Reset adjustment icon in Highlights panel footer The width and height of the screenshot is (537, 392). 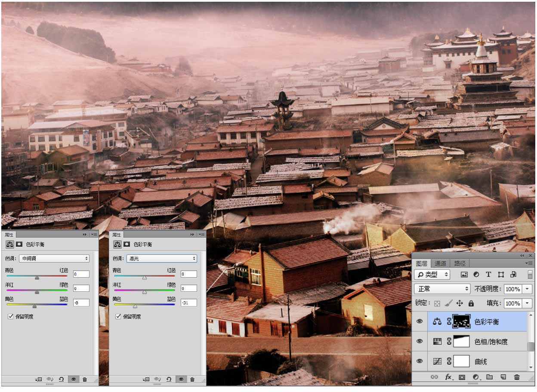pyautogui.click(x=169, y=380)
